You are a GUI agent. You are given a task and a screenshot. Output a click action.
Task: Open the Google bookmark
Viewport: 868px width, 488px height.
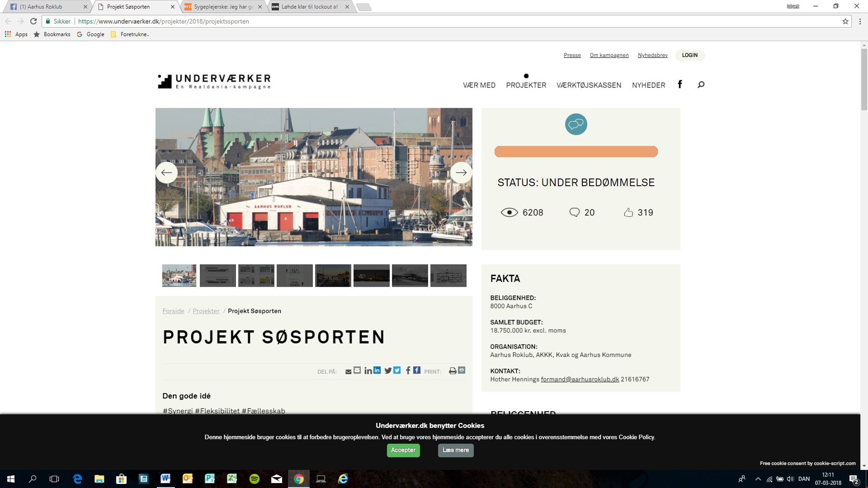[x=90, y=34]
